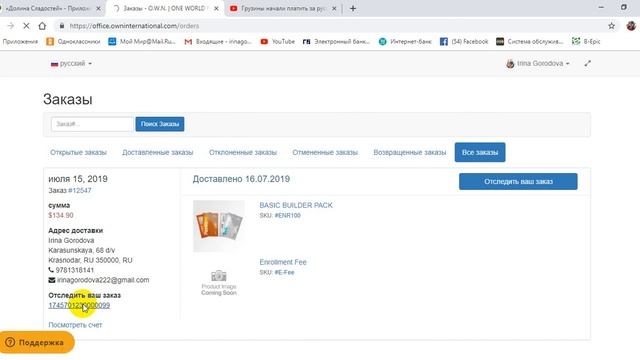Click the email irinagorodova222@gmail.com
Viewport: 640px width, 360px height.
click(x=103, y=280)
